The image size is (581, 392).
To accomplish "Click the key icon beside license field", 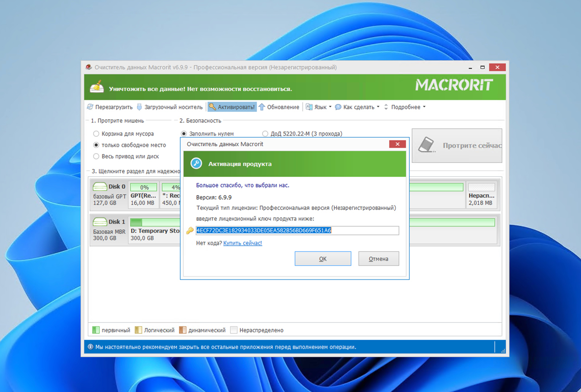I will point(189,231).
